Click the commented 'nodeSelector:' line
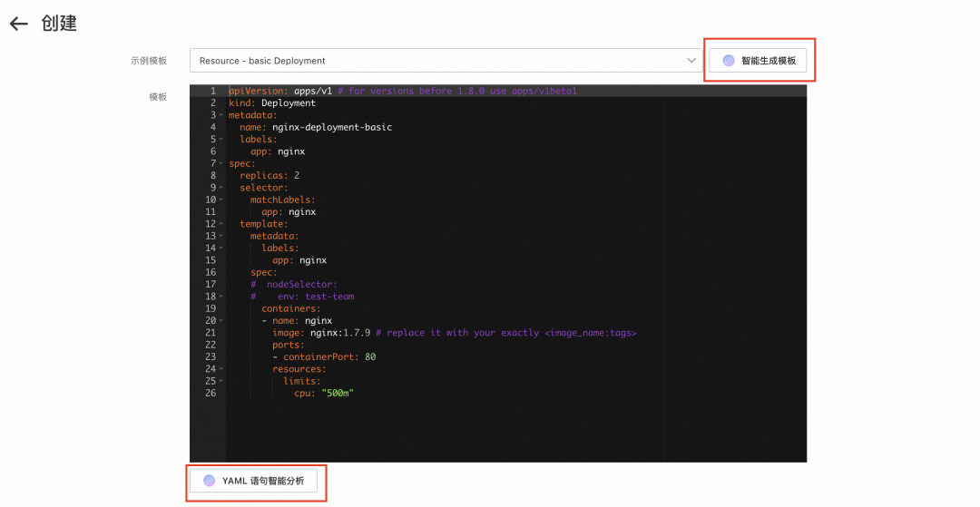The width and height of the screenshot is (980, 507). pyautogui.click(x=294, y=285)
